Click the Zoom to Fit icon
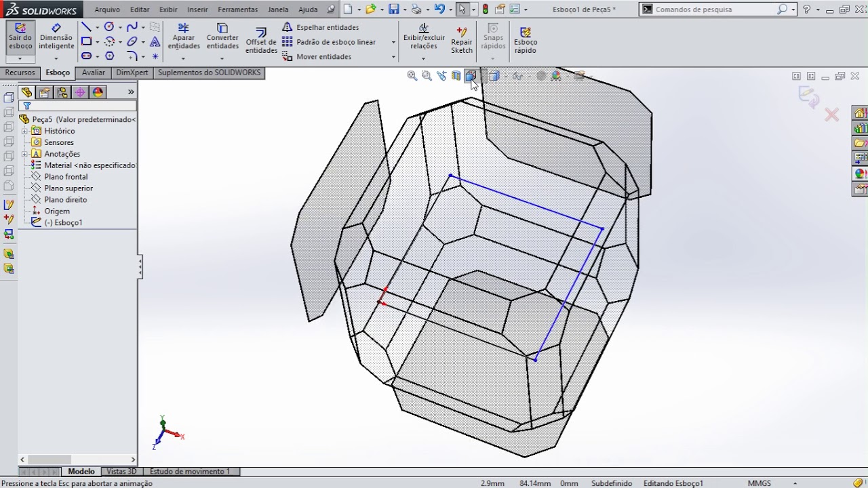Viewport: 868px width, 488px height. (x=412, y=76)
